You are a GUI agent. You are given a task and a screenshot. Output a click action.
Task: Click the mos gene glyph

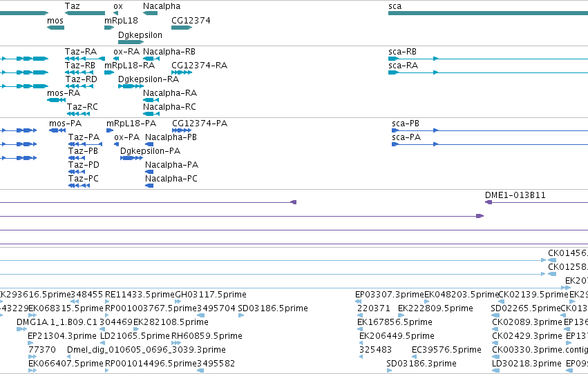coord(55,28)
